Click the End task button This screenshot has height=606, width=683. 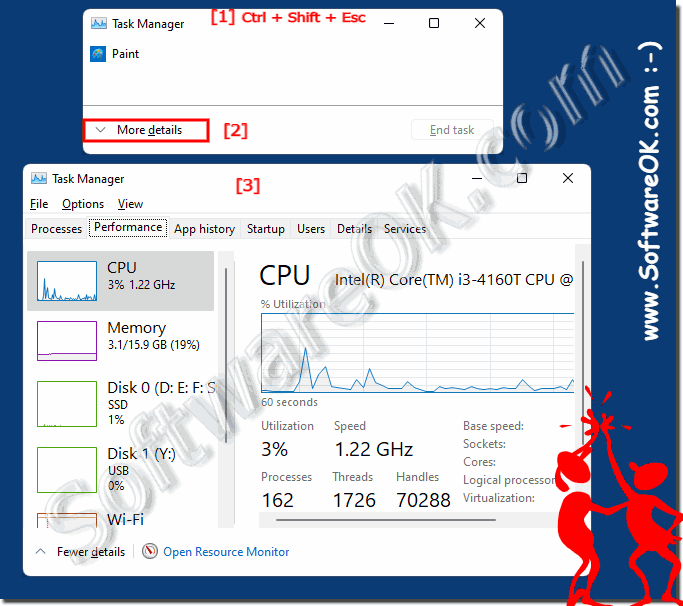pyautogui.click(x=452, y=130)
